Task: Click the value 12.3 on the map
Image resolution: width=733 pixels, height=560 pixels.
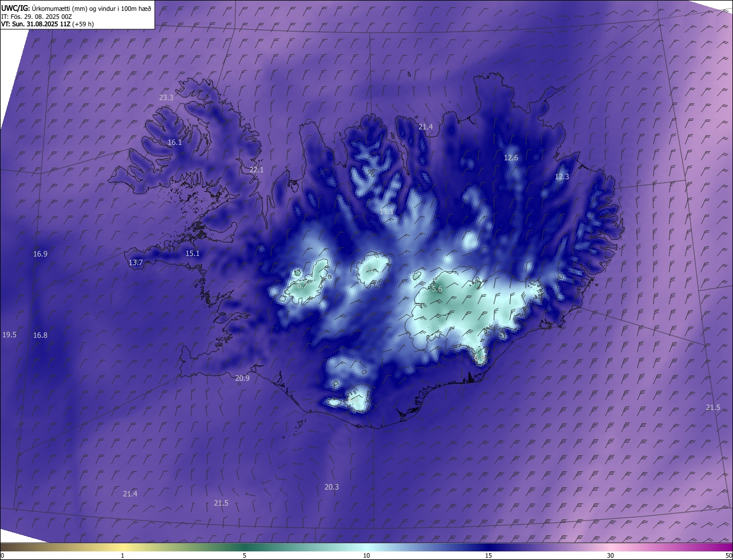Action: 562,177
